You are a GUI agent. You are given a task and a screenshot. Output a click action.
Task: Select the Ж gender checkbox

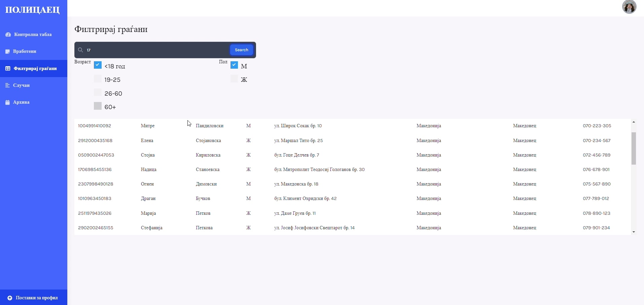tap(234, 79)
